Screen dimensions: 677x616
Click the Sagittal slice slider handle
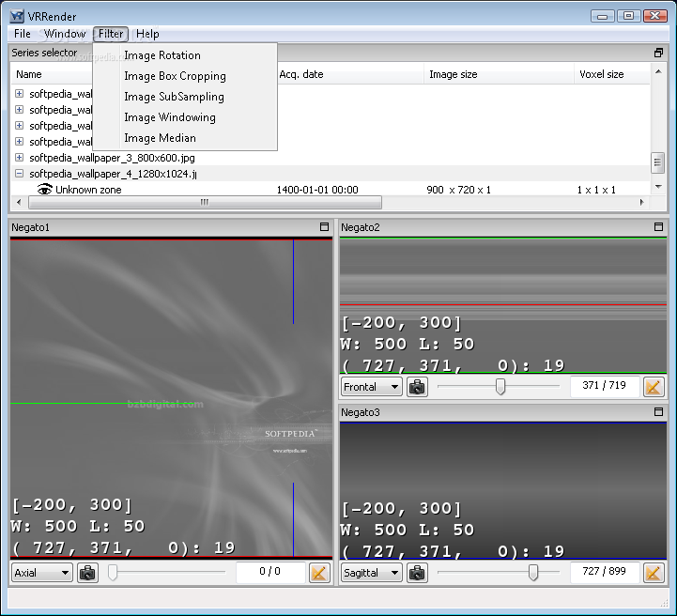click(533, 573)
